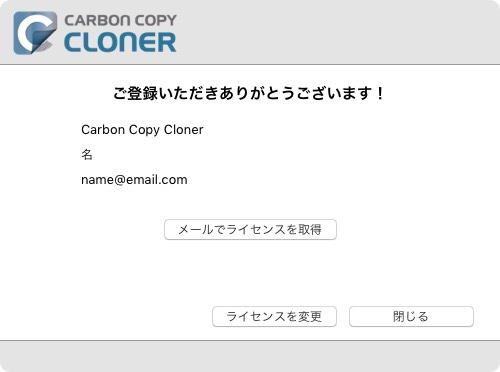Dismiss dialog with 閉じる button
Viewport: 500px width, 372px height.
[411, 316]
